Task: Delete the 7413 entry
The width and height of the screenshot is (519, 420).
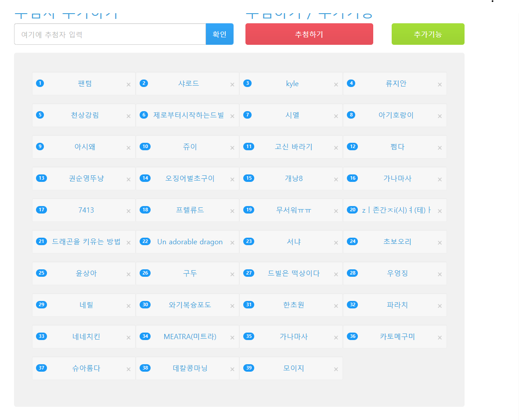Action: click(x=128, y=211)
